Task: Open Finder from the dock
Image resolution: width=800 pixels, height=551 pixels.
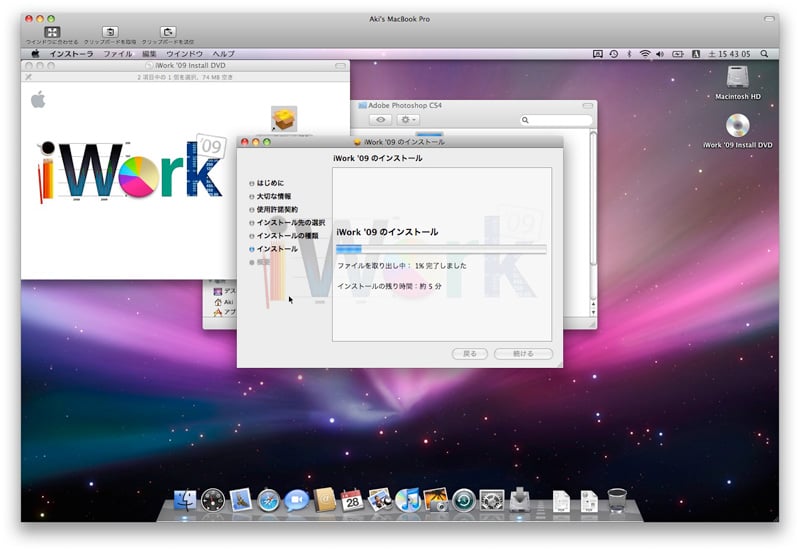Action: coord(185,500)
